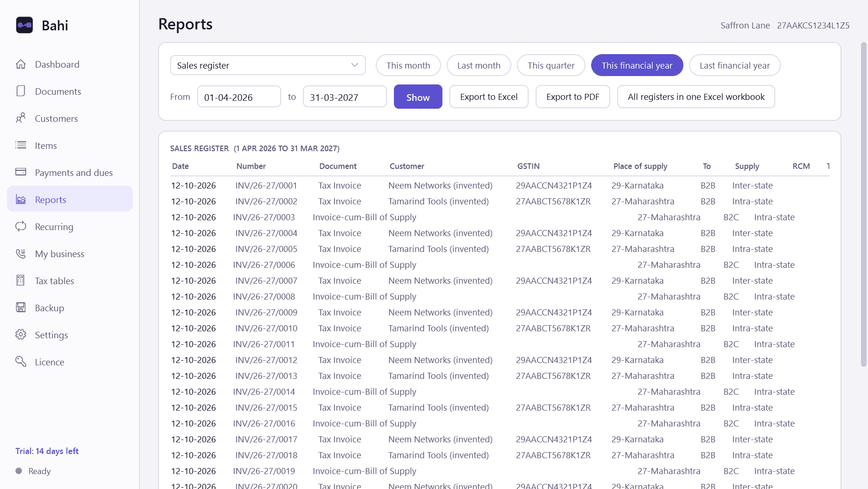Click the Recurring cycle icon
The image size is (868, 489).
click(21, 226)
